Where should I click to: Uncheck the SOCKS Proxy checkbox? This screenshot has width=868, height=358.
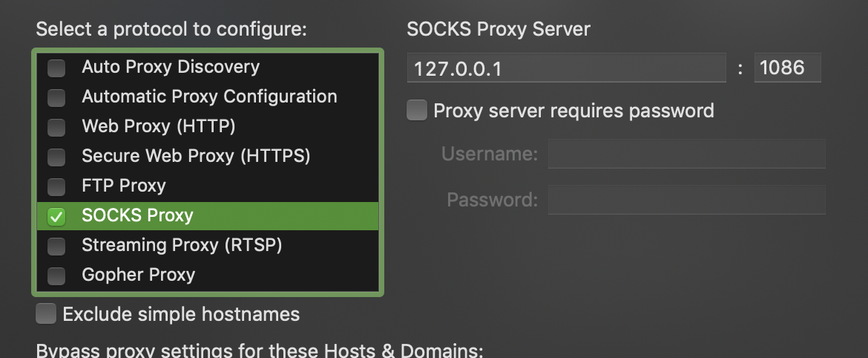(56, 216)
